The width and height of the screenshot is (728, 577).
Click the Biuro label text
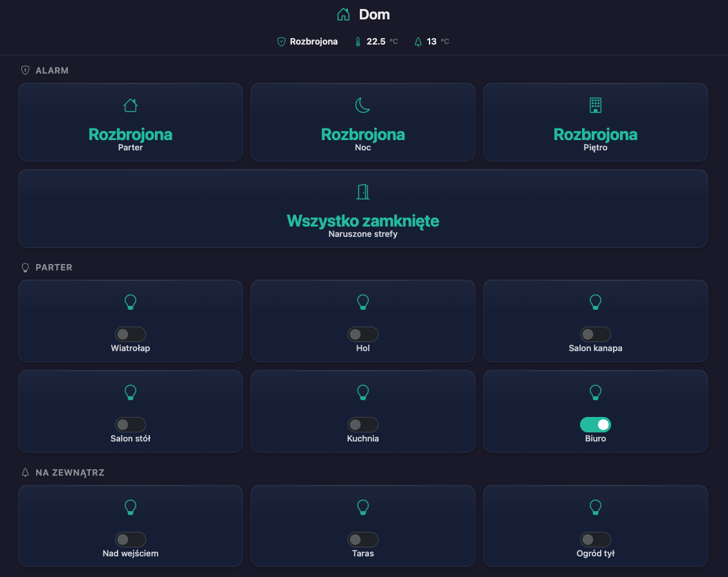(595, 439)
